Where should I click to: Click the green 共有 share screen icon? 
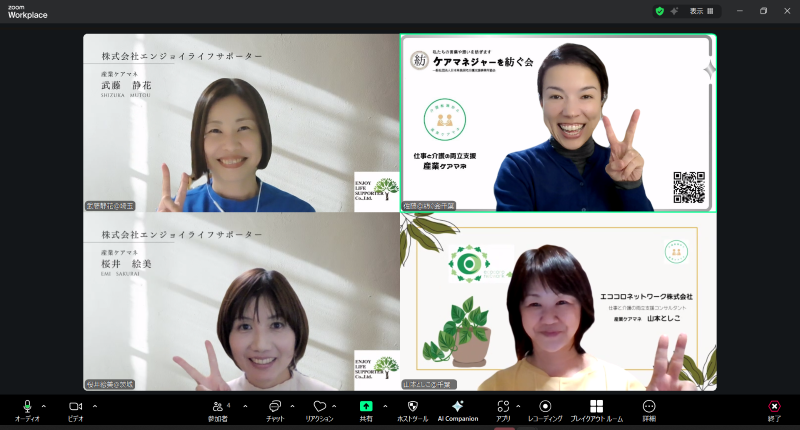pos(366,408)
